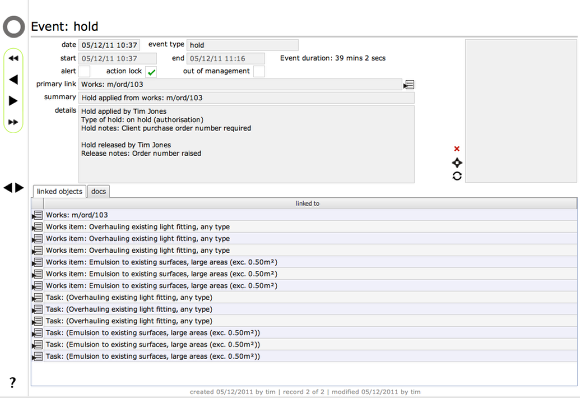580x398 pixels.
Task: Toggle the out of management checkbox
Action: coord(259,71)
